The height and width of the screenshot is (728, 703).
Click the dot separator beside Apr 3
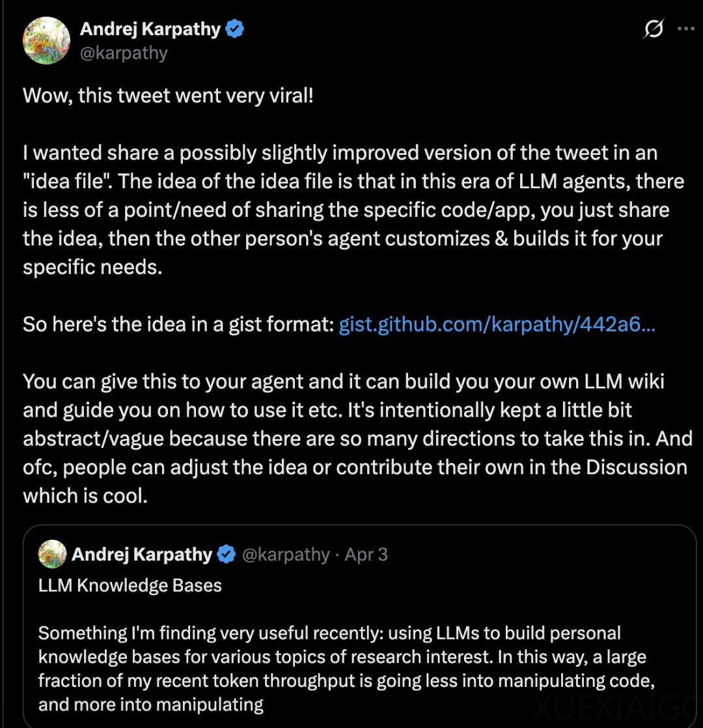[x=338, y=554]
